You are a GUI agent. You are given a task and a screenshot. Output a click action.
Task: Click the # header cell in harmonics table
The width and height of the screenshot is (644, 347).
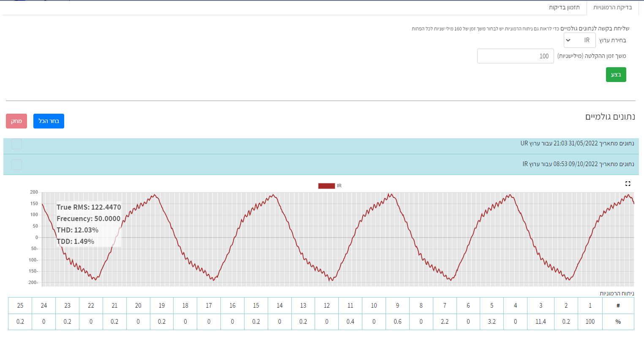(618, 306)
